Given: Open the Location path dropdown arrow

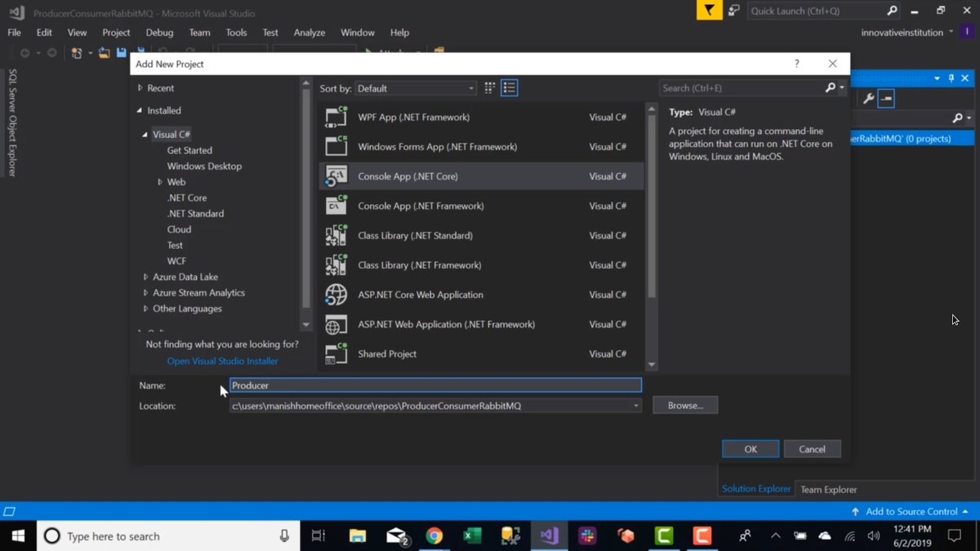Looking at the screenshot, I should click(636, 406).
